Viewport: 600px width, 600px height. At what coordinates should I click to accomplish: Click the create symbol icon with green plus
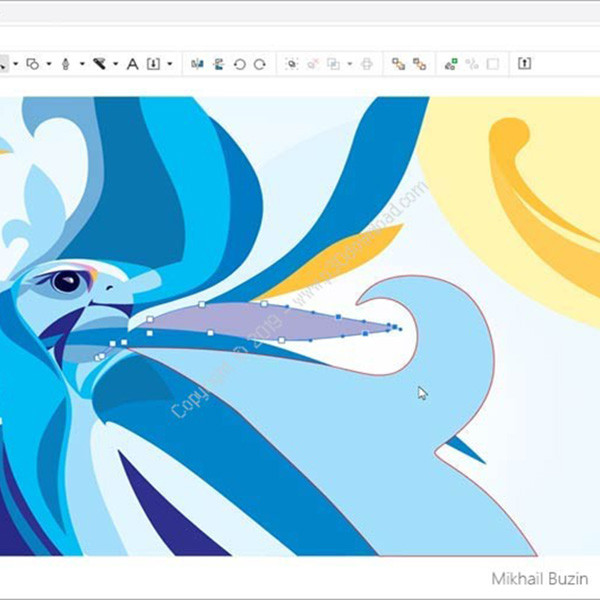pyautogui.click(x=451, y=64)
